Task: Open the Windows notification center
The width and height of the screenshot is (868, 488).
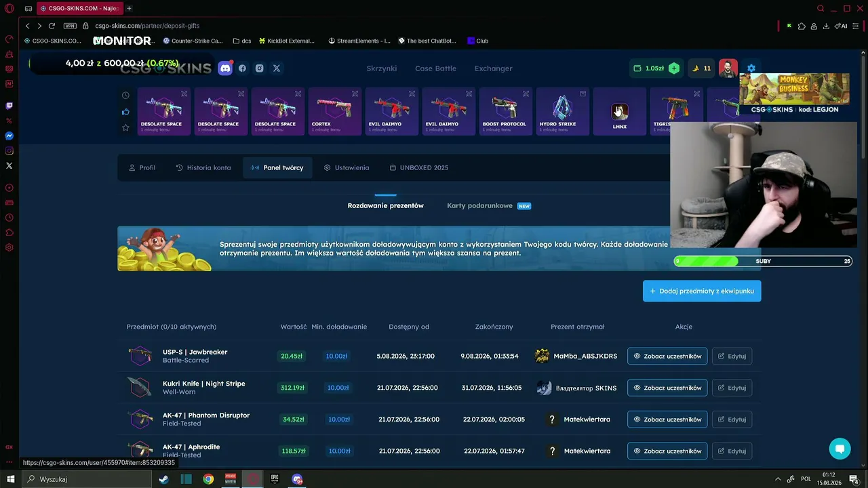Action: click(854, 479)
